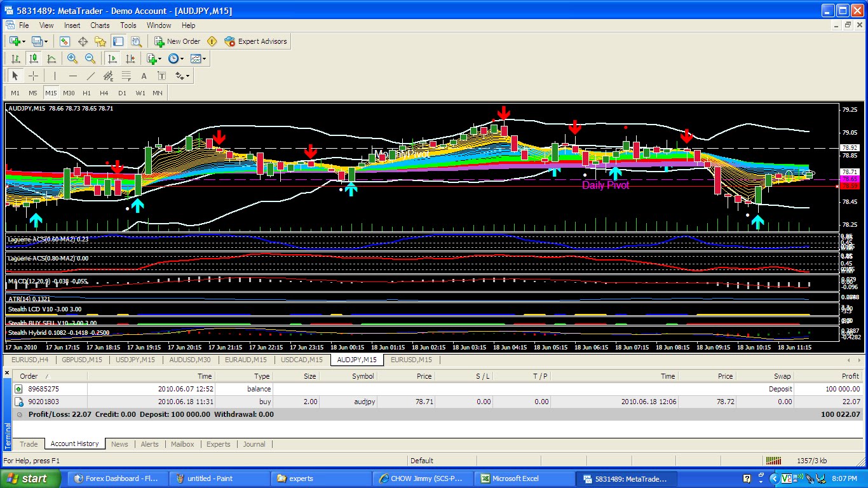Switch timeframe to D1
Viewport: 868px width, 488px height.
coord(122,93)
